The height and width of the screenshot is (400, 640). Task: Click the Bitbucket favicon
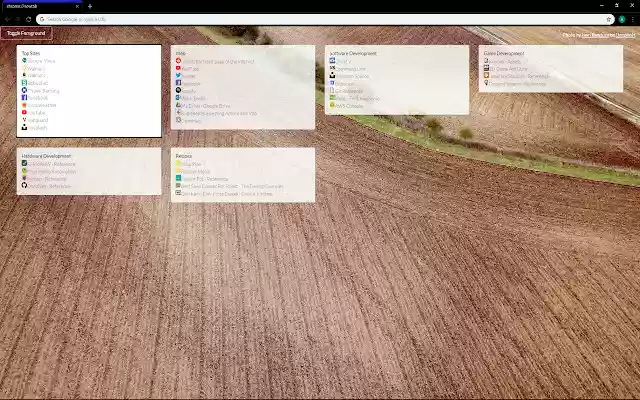tap(332, 83)
